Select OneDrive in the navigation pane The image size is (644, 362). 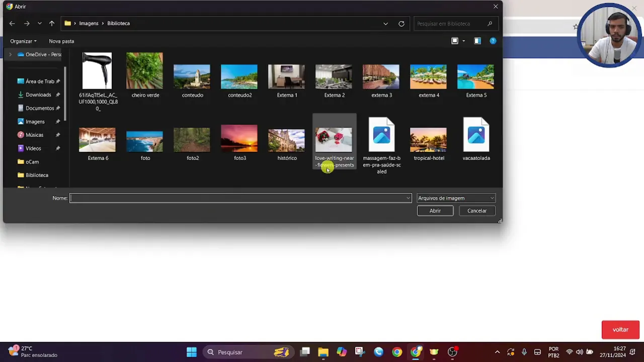point(39,54)
